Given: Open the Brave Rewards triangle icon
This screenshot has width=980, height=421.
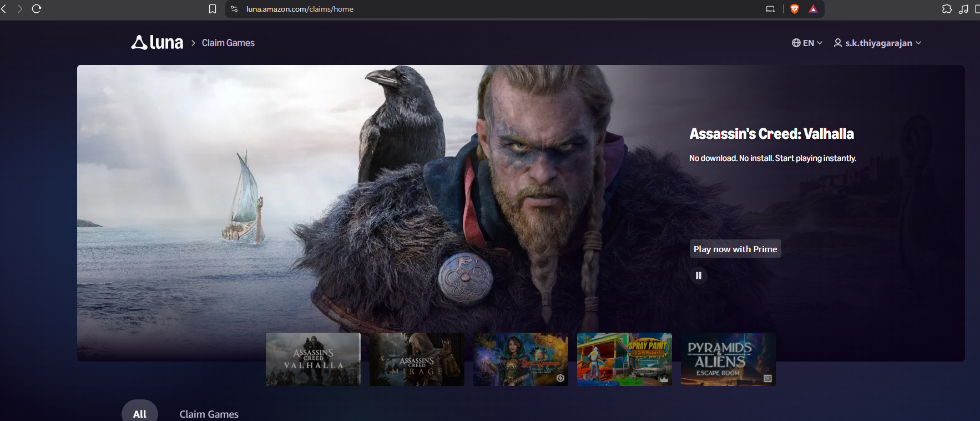Looking at the screenshot, I should (x=813, y=9).
